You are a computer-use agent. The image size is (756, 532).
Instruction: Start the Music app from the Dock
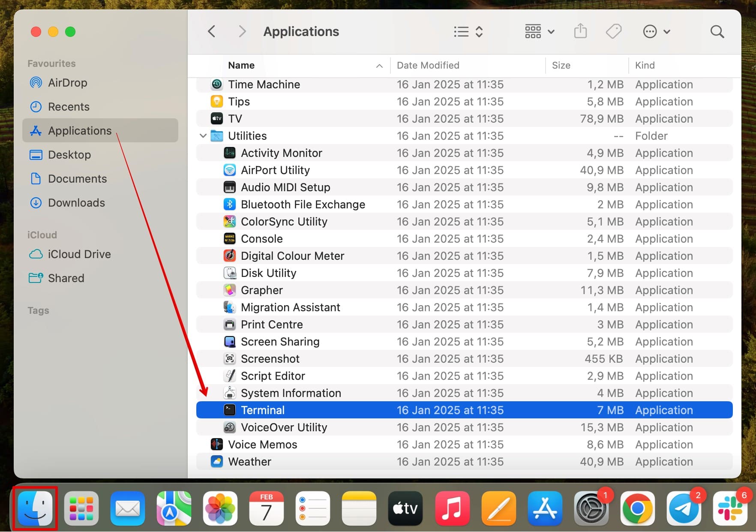452,508
